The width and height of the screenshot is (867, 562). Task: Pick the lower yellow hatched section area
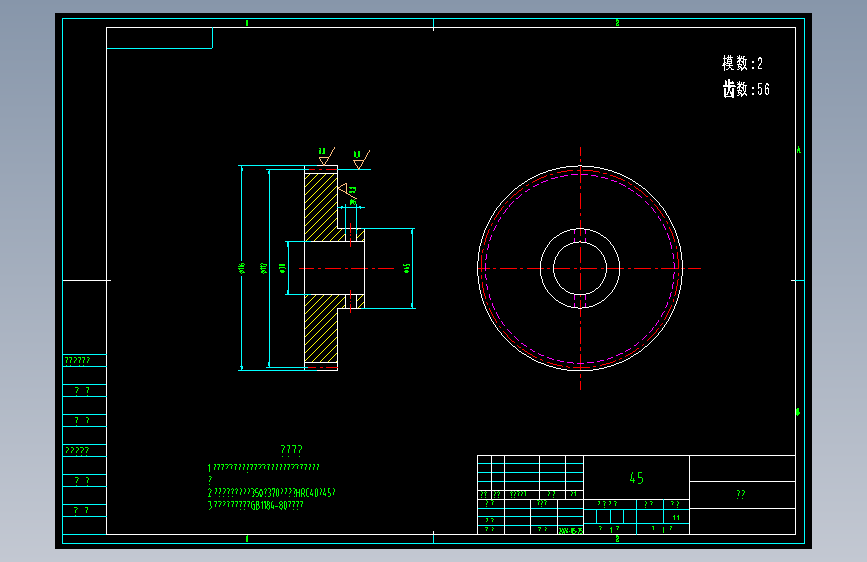321,329
